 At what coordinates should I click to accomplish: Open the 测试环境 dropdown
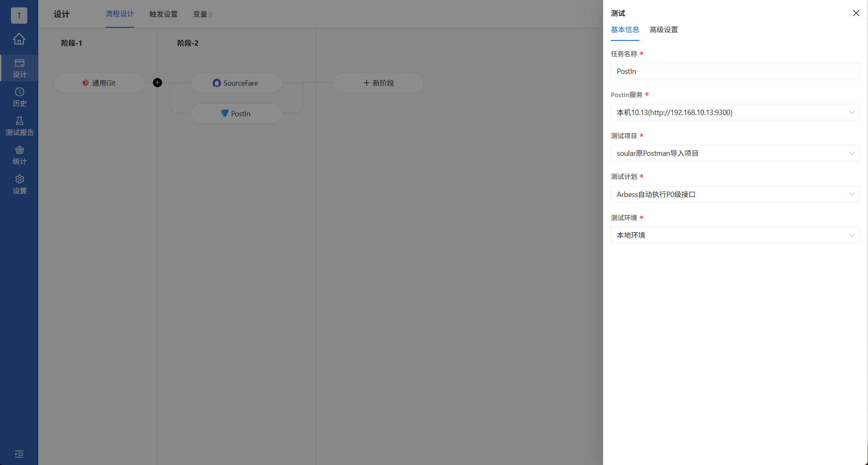click(x=735, y=235)
